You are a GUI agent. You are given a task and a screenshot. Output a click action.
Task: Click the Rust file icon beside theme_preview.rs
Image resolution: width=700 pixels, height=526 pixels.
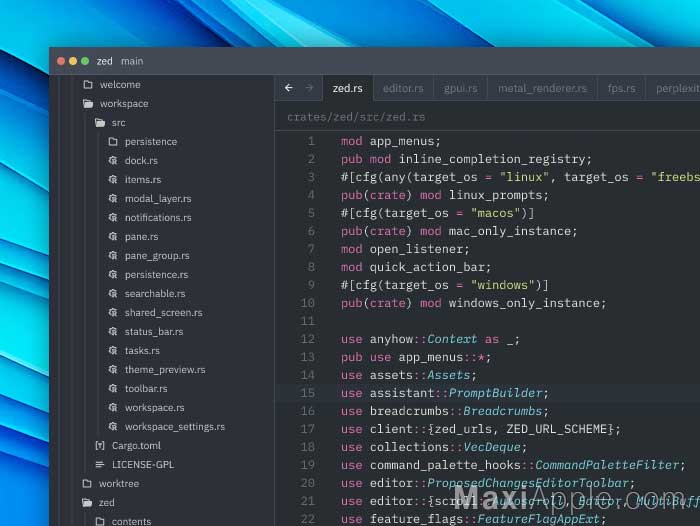tap(113, 369)
